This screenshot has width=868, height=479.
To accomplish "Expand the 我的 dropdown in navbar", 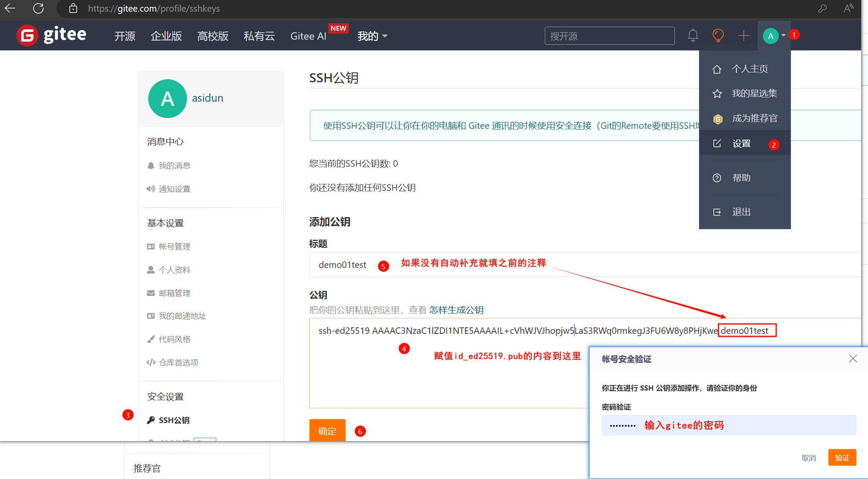I will coord(372,36).
